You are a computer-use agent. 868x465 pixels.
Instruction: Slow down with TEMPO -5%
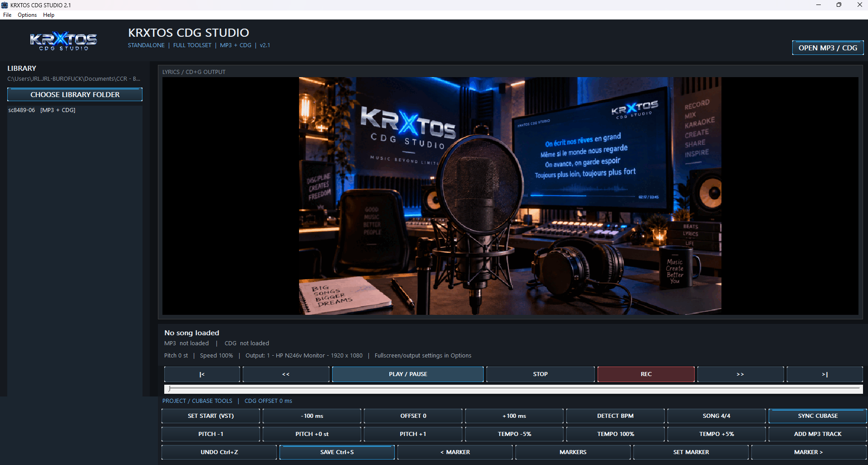(x=514, y=434)
